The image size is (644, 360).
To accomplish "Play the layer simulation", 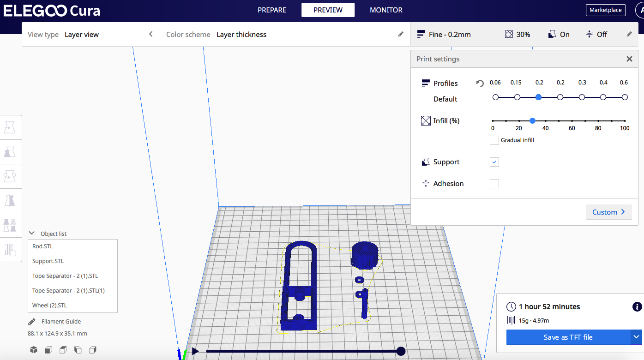I will pyautogui.click(x=195, y=352).
